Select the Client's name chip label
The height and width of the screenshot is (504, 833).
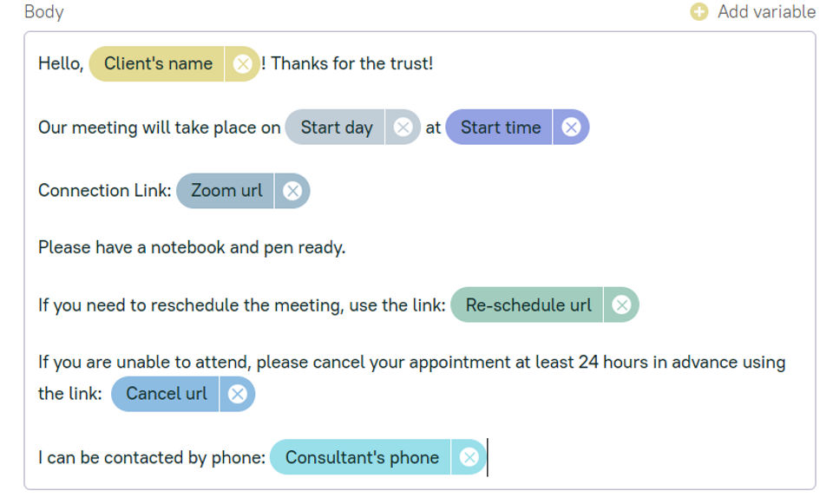(158, 64)
